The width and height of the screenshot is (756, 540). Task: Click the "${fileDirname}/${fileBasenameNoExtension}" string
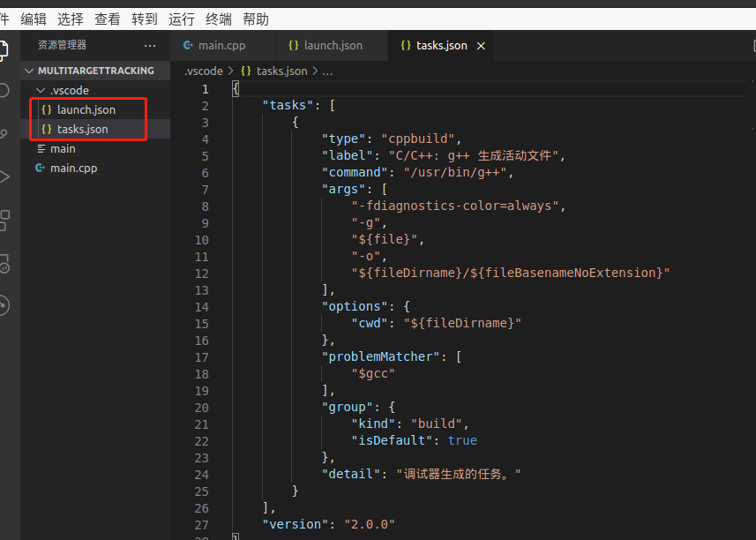(511, 273)
